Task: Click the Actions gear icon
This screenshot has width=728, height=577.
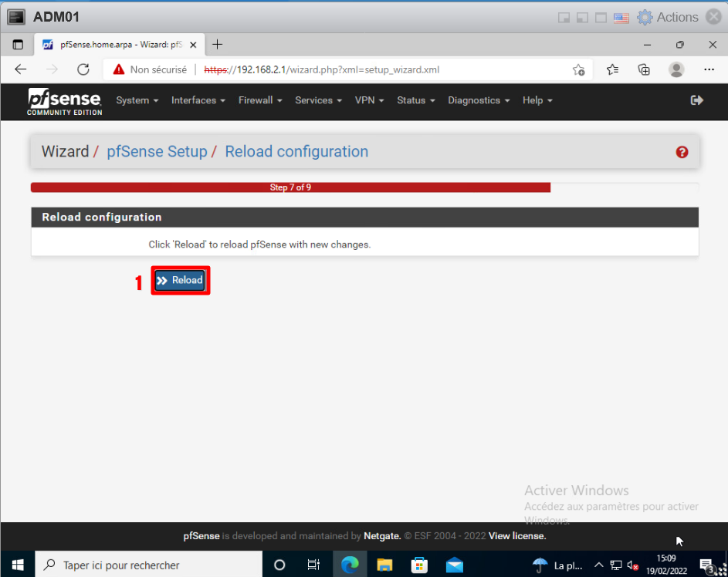Action: pyautogui.click(x=645, y=17)
